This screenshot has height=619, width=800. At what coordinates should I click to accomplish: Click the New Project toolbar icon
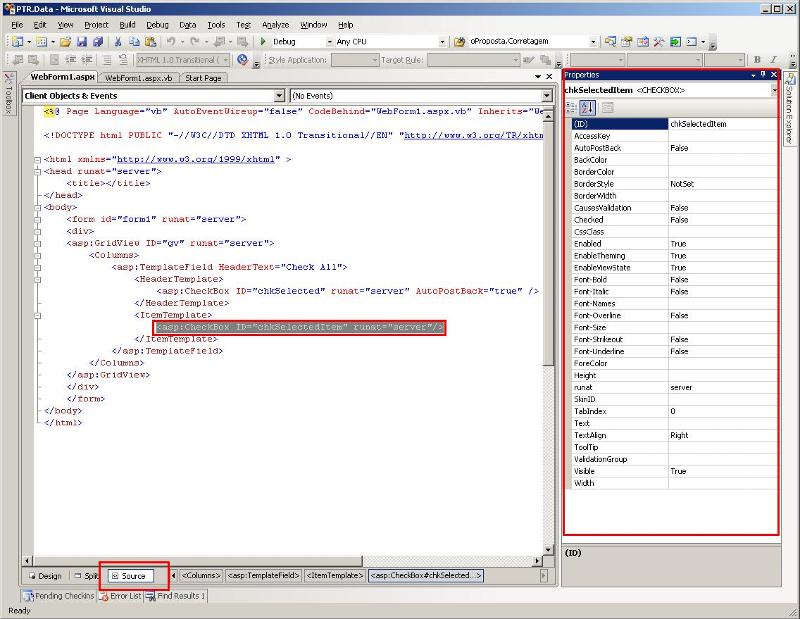pyautogui.click(x=17, y=42)
